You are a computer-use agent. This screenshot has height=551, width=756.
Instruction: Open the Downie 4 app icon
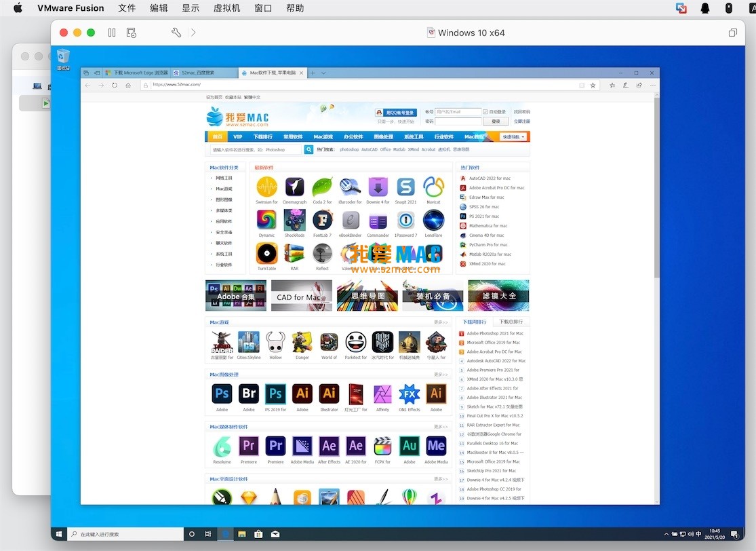[x=378, y=187]
